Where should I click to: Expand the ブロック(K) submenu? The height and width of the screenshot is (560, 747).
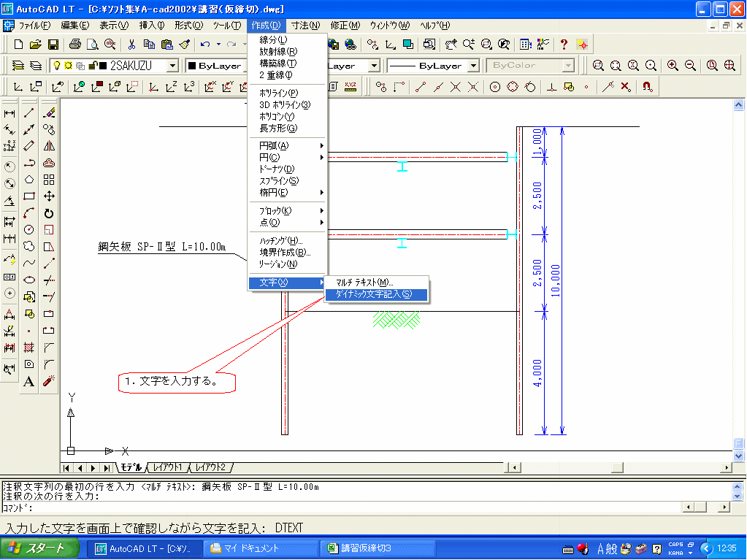pyautogui.click(x=287, y=210)
